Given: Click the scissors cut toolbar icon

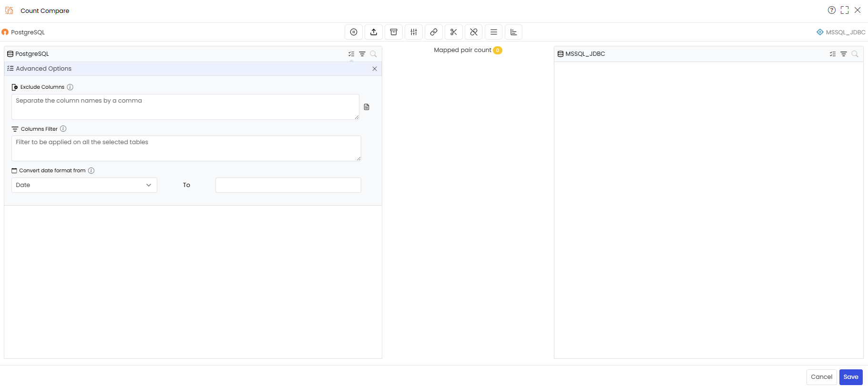Looking at the screenshot, I should (x=454, y=32).
